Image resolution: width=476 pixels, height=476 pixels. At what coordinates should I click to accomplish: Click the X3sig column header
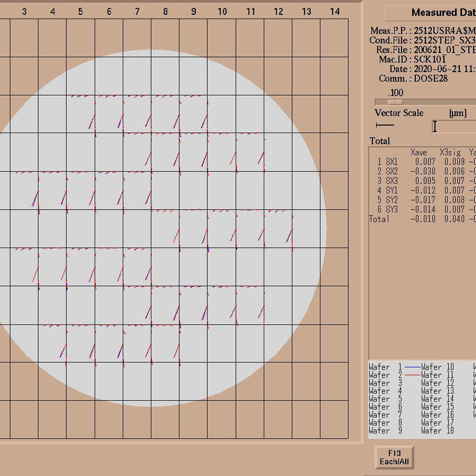(x=450, y=152)
